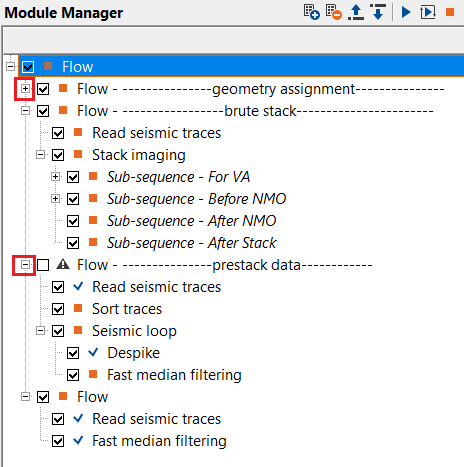The width and height of the screenshot is (464, 467).
Task: Click the warning icon on prestack data flow
Action: [x=63, y=264]
